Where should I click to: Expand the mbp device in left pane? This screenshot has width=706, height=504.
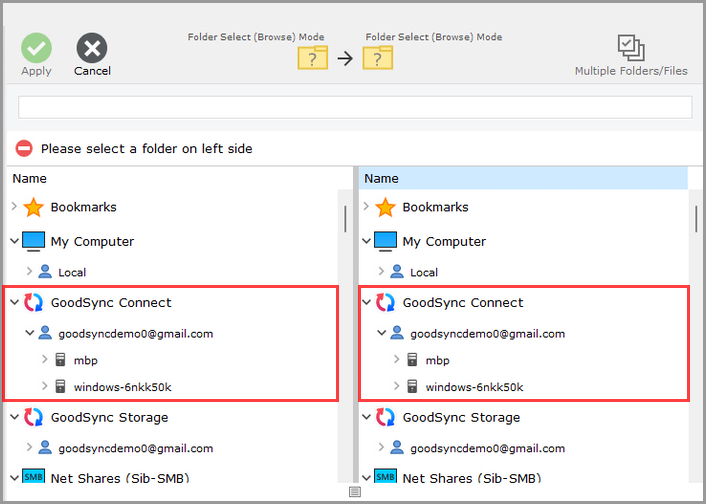coord(45,360)
